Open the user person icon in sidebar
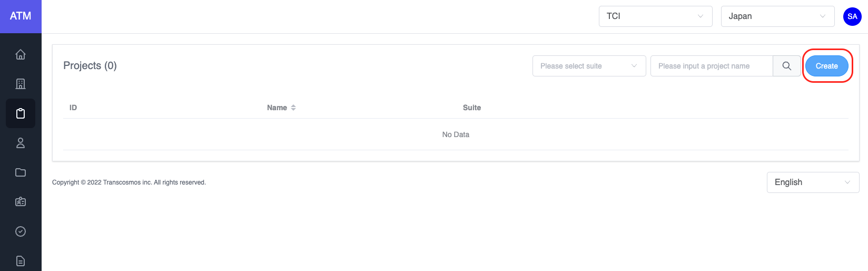Image resolution: width=868 pixels, height=271 pixels. (x=21, y=143)
